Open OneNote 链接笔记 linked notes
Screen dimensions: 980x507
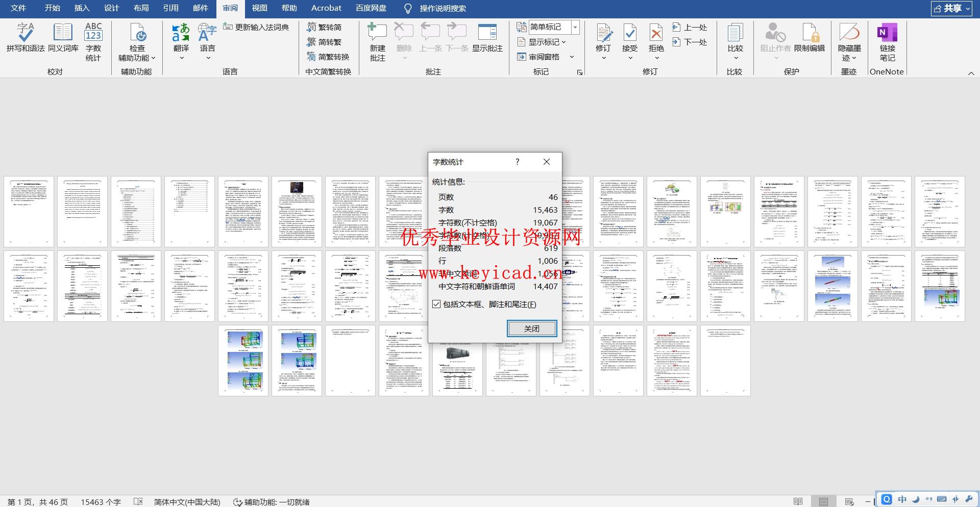pos(887,42)
